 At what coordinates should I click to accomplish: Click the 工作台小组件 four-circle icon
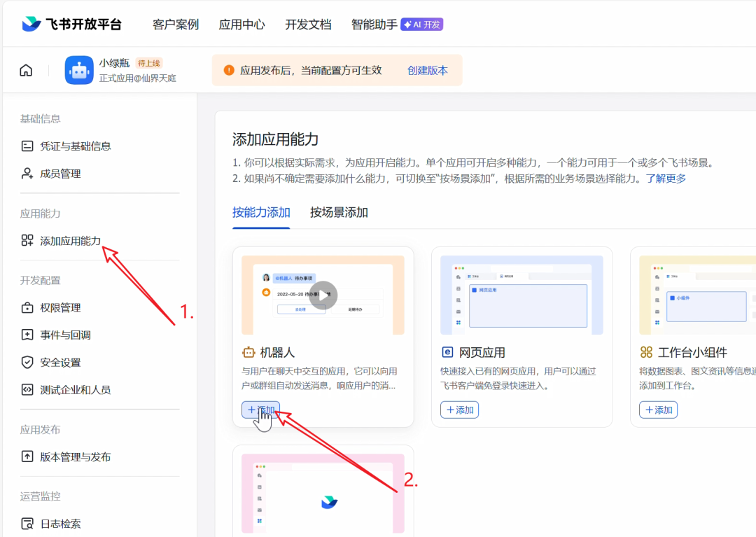point(646,352)
